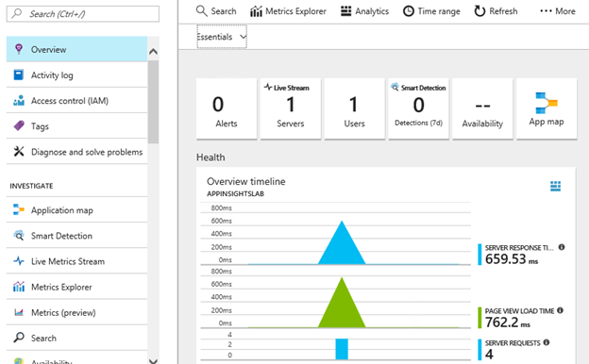Open Live Metrics Stream item
589x364 pixels.
[x=76, y=261]
